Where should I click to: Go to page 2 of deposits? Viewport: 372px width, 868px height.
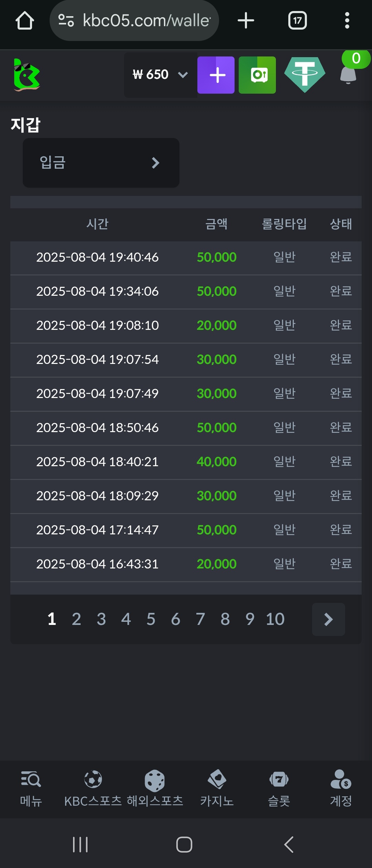pyautogui.click(x=76, y=619)
